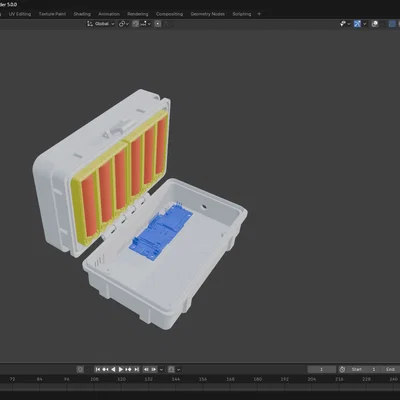Toggle the snapping magnet icon
The height and width of the screenshot is (400, 400).
(135, 24)
